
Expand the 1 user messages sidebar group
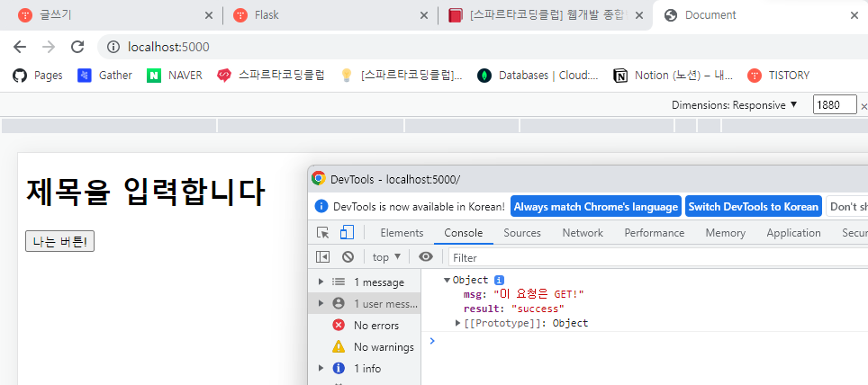coord(321,303)
